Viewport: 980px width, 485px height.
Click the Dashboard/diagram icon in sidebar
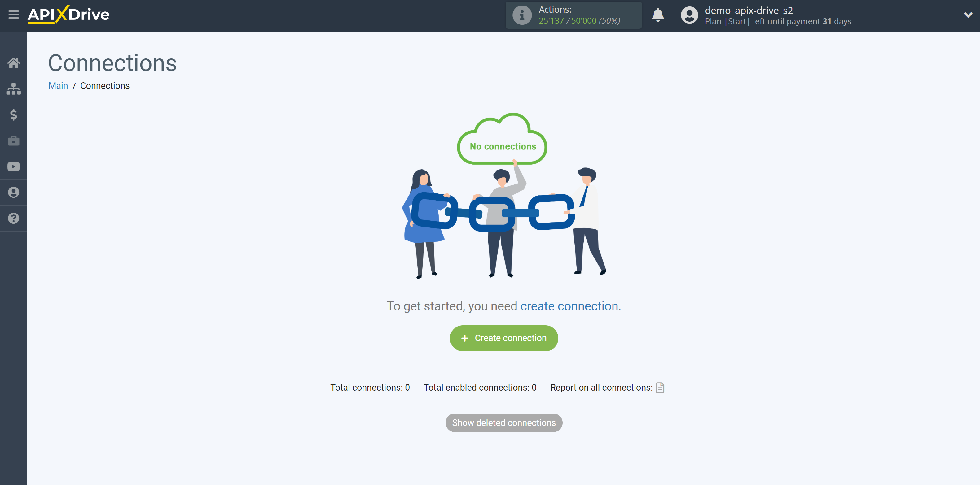tap(14, 89)
